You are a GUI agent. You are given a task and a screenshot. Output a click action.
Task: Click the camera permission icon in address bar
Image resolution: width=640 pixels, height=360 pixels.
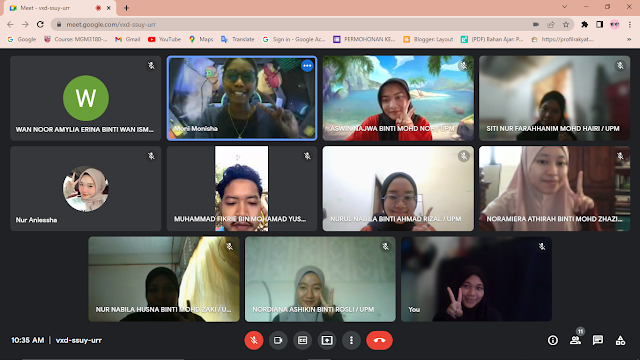[536, 24]
